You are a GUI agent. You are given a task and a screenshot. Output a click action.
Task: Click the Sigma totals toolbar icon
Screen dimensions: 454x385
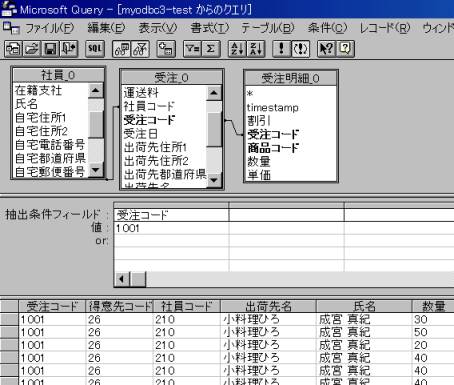[x=211, y=49]
